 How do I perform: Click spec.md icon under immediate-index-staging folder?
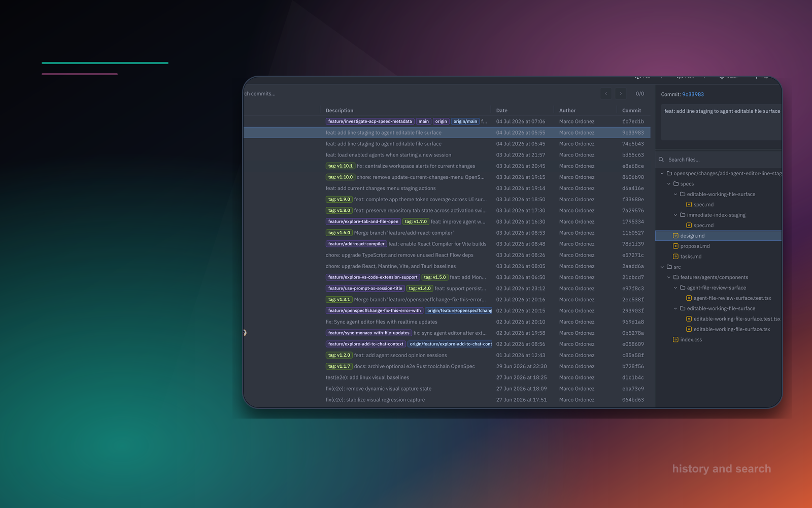click(689, 226)
